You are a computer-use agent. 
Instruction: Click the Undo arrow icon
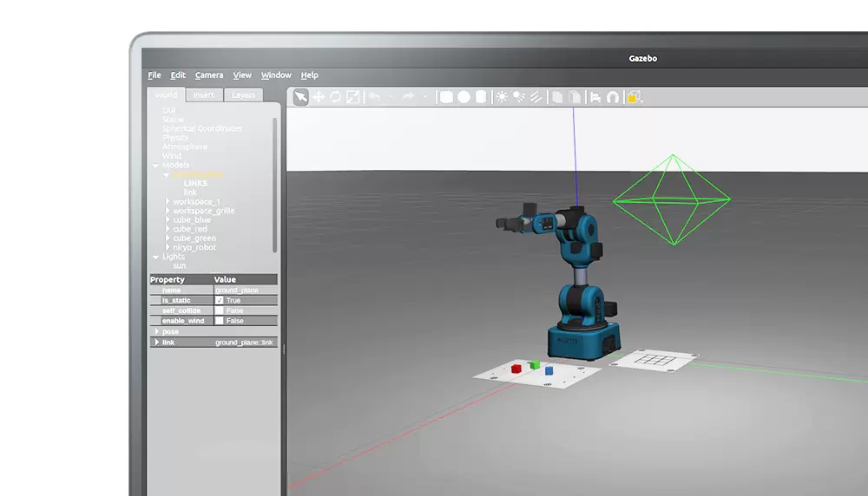coord(375,97)
